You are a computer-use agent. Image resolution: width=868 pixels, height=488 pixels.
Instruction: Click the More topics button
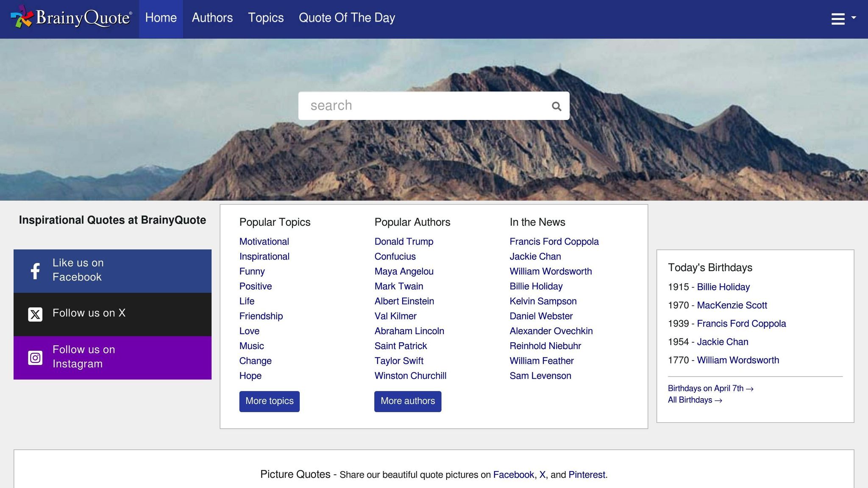270,401
